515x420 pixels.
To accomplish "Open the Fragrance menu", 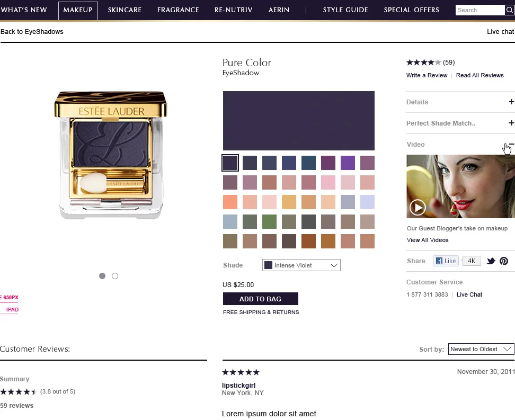I will coord(178,10).
